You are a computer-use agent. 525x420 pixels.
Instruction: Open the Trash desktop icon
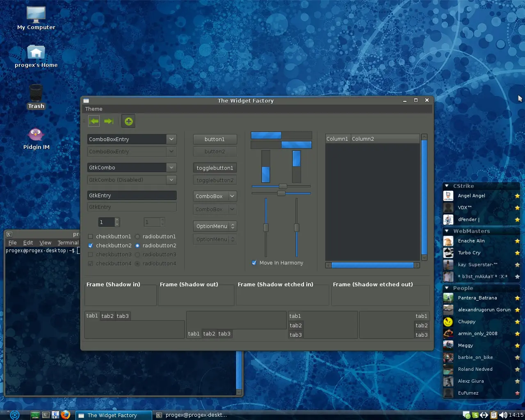[36, 97]
